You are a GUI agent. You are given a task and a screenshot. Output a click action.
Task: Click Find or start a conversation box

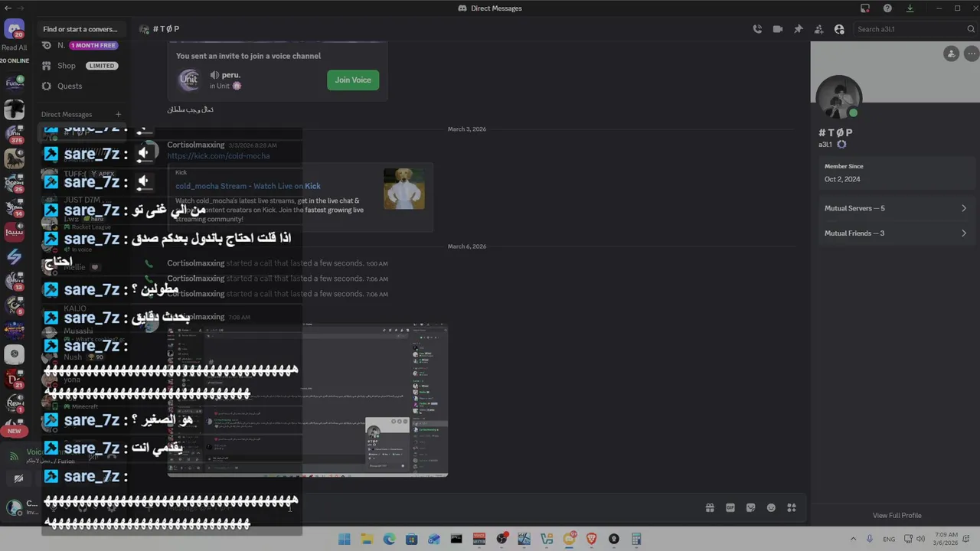[80, 29]
